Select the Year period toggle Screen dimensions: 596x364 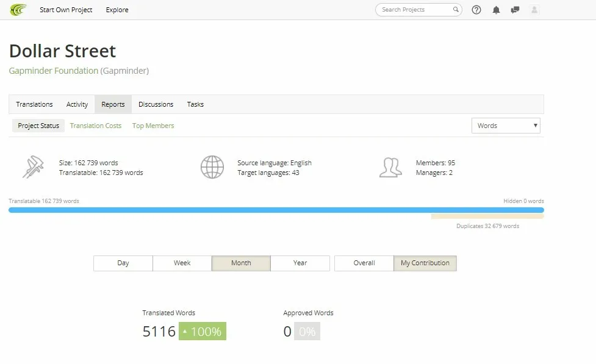pyautogui.click(x=300, y=263)
